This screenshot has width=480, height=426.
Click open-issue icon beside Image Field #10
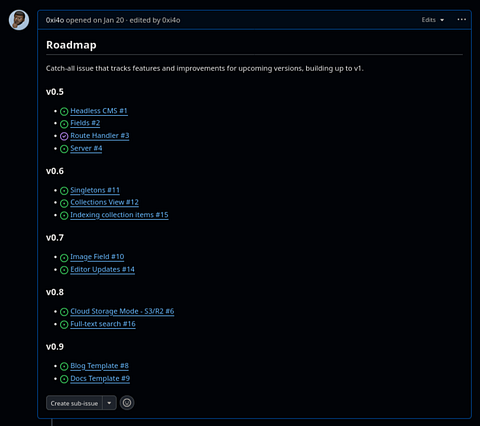tap(64, 257)
